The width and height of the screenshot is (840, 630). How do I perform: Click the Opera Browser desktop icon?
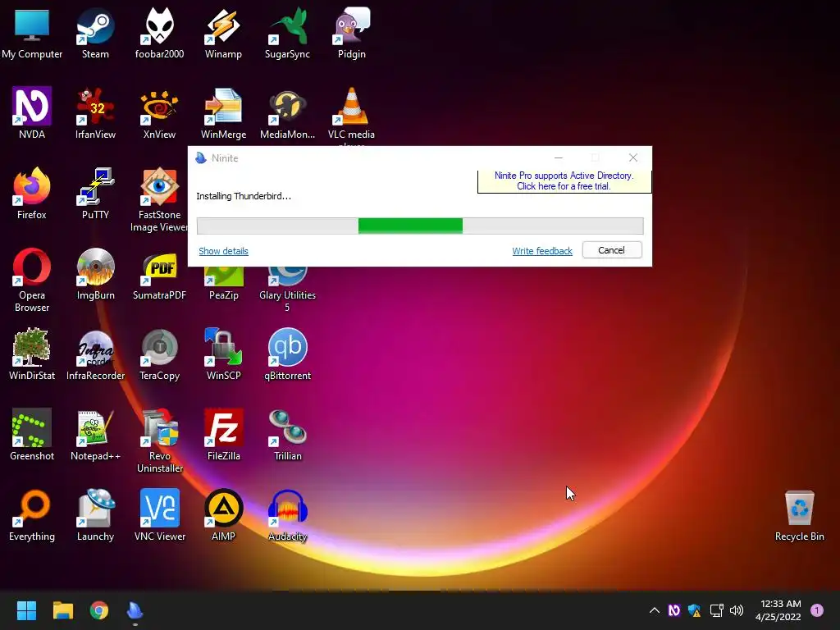coord(32,281)
